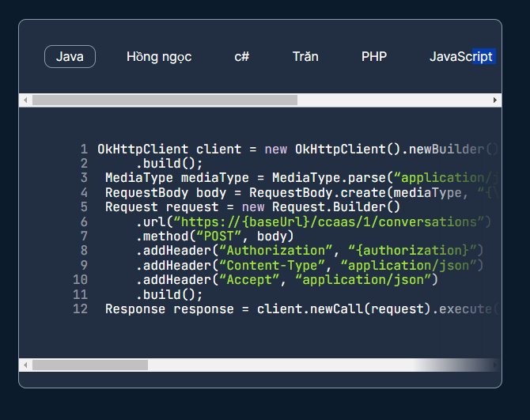
Task: Click the code block horizontal scrollbar thumb
Action: 89,365
